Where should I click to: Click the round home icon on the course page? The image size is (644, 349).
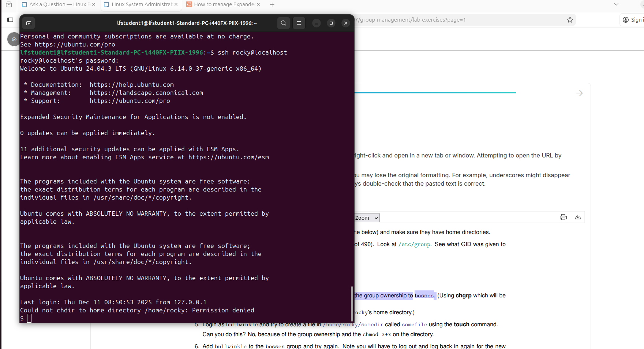point(14,39)
